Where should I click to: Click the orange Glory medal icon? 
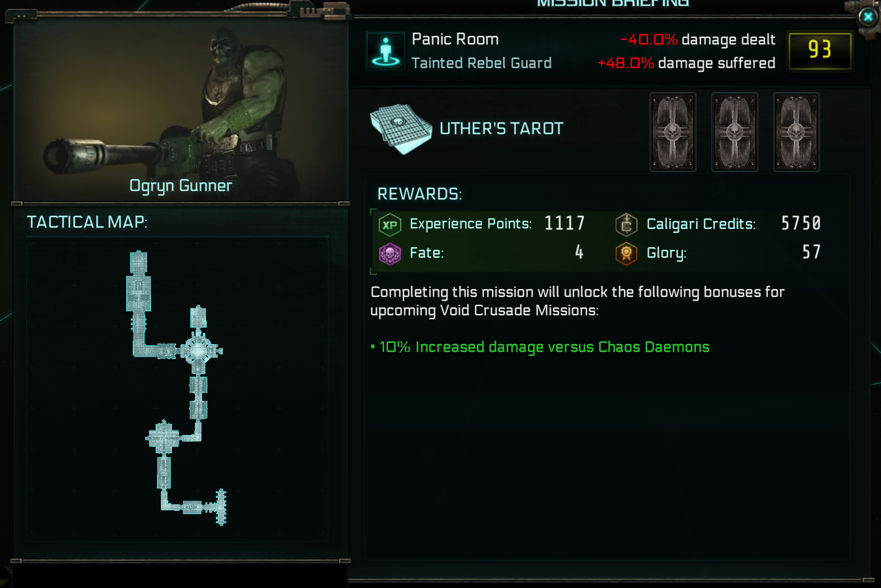point(626,254)
